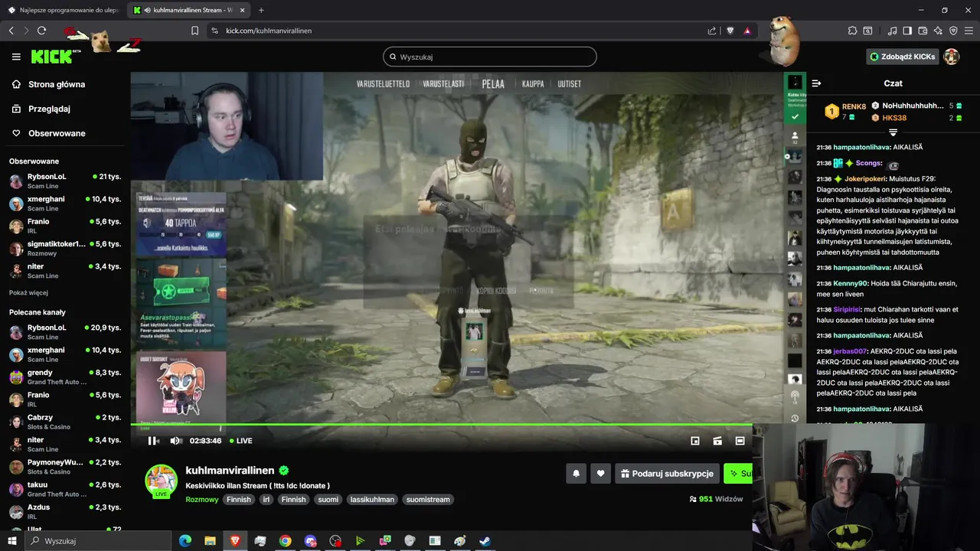
Task: Open browser main menu
Action: pos(969,31)
